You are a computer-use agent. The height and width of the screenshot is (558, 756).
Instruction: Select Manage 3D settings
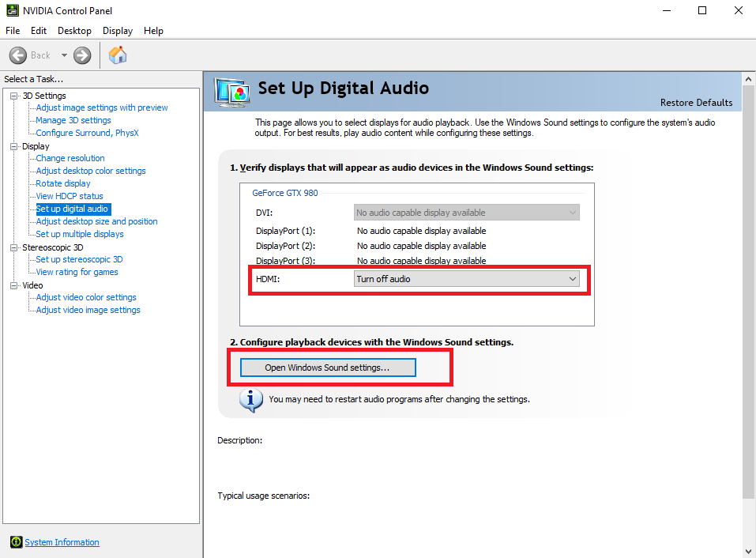point(73,120)
